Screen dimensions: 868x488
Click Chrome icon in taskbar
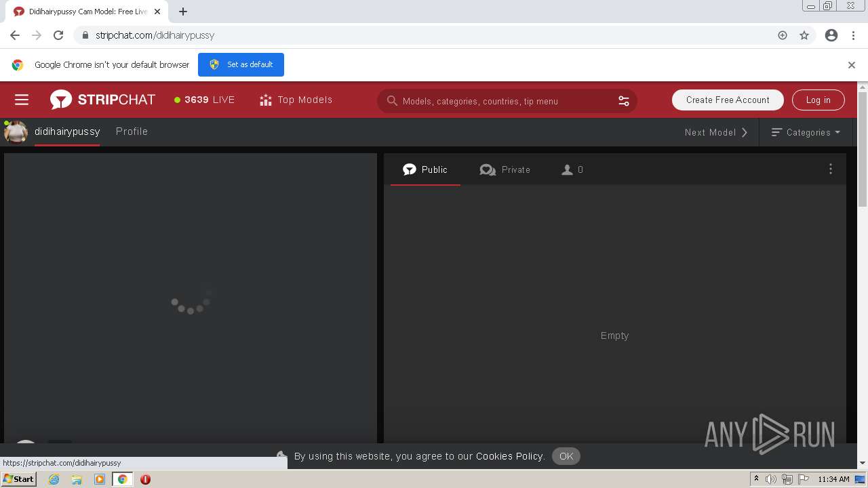122,479
